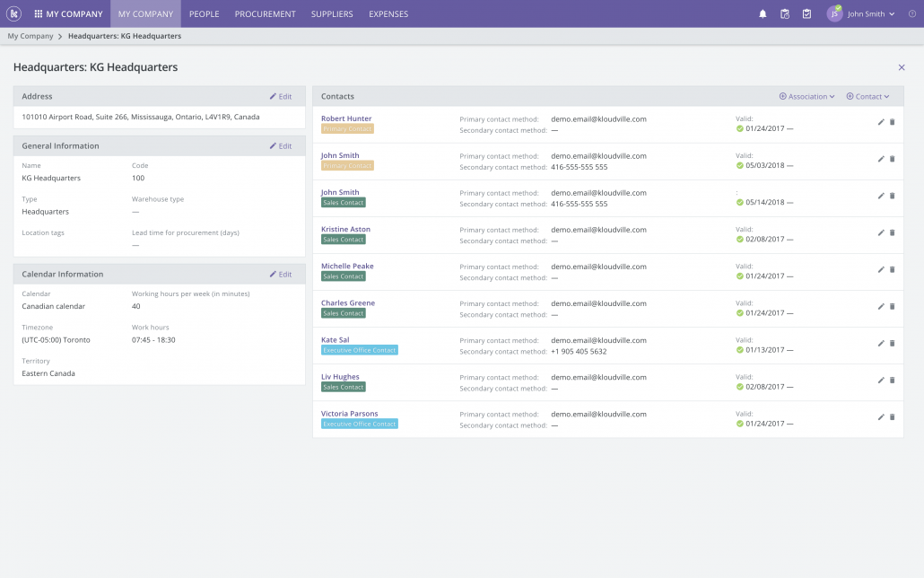This screenshot has width=924, height=578.
Task: Edit John Smith Primary Contact row pencil
Action: pos(881,159)
